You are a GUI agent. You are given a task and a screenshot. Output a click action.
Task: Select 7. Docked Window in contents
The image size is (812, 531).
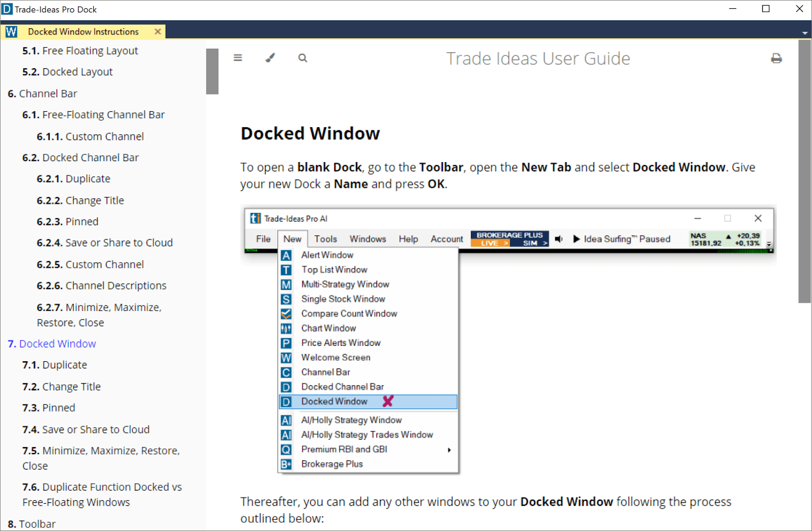52,344
